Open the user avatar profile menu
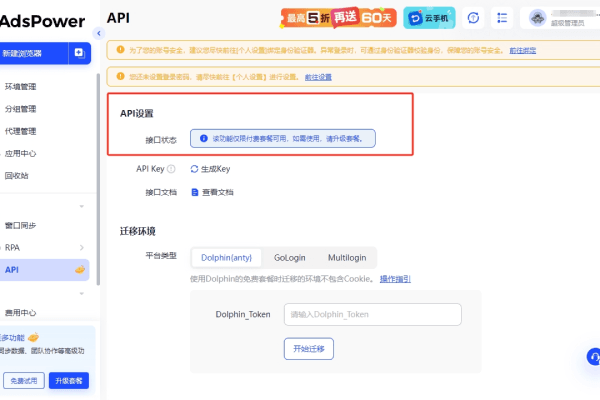The height and width of the screenshot is (400, 600). 538,18
